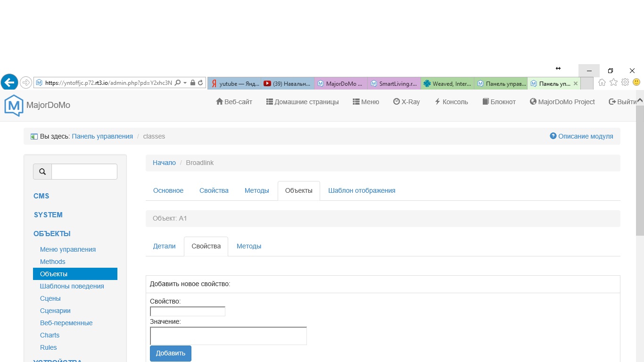Click the Свойство input field
Screen dimensions: 644x362
pyautogui.click(x=188, y=312)
